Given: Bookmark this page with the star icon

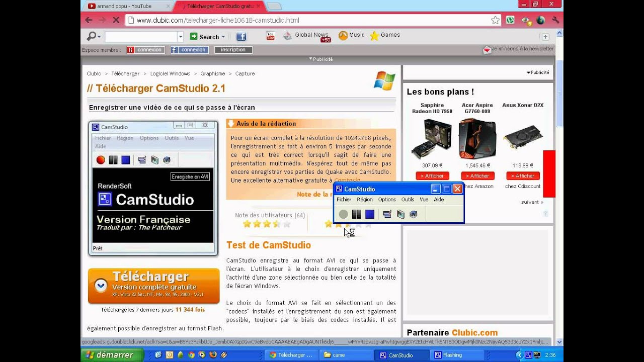Looking at the screenshot, I should tap(496, 20).
